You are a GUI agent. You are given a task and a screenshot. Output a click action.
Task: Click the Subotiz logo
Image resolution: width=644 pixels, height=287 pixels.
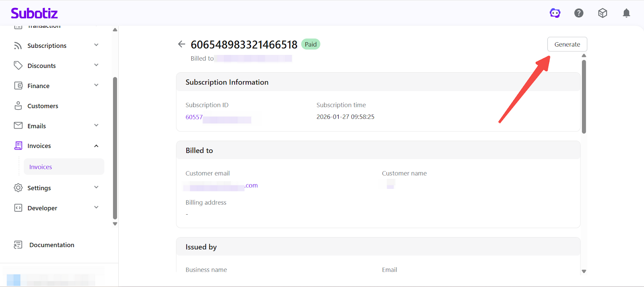34,13
